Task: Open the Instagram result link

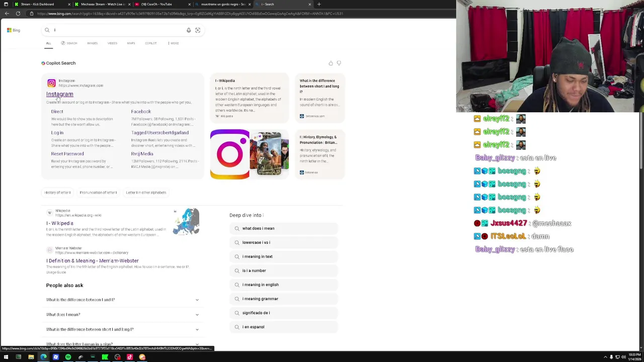Action: pyautogui.click(x=60, y=94)
